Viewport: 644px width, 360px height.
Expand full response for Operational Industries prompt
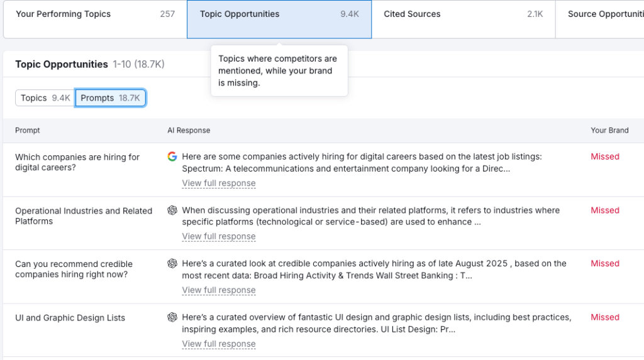[x=219, y=237]
